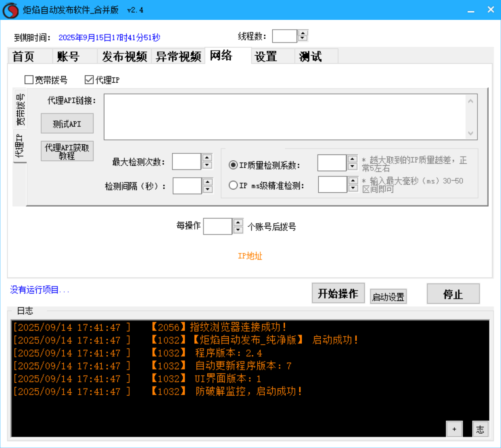Select IP质量检测系数 radio option
The height and width of the screenshot is (448, 501).
pyautogui.click(x=233, y=165)
